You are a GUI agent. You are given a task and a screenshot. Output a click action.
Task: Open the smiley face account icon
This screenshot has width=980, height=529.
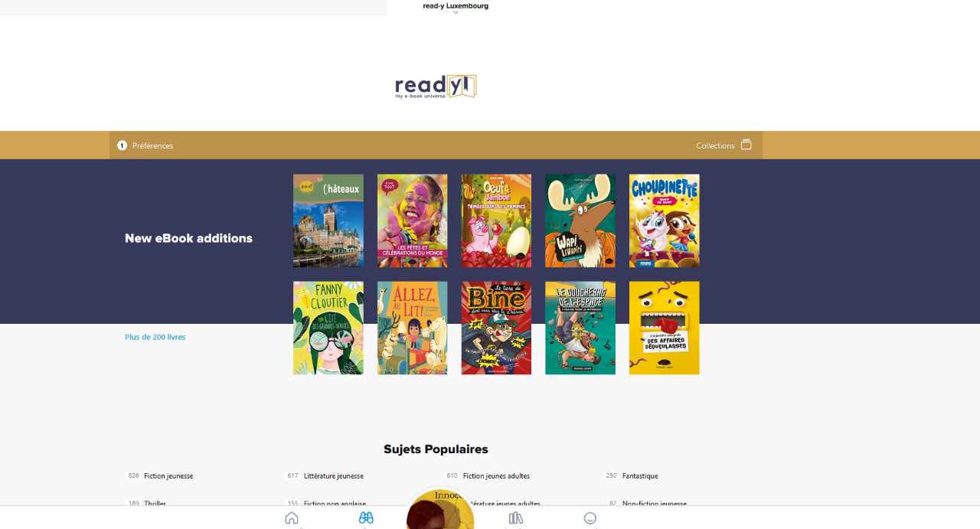tap(590, 518)
